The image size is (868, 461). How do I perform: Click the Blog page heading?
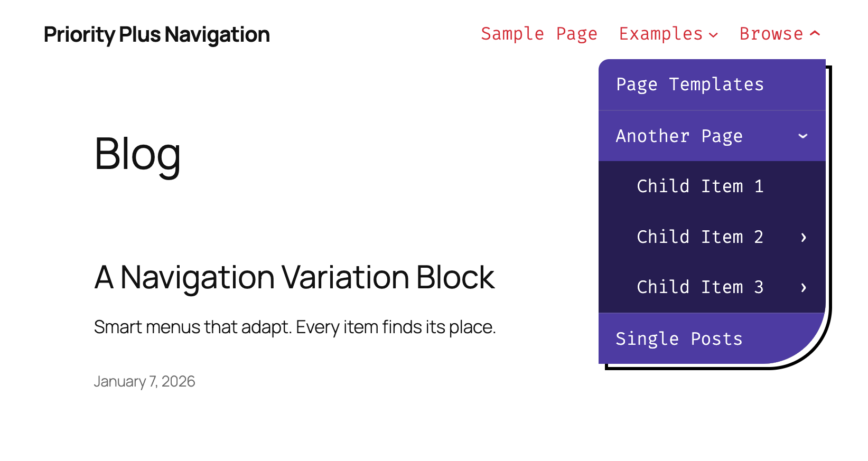tap(137, 154)
